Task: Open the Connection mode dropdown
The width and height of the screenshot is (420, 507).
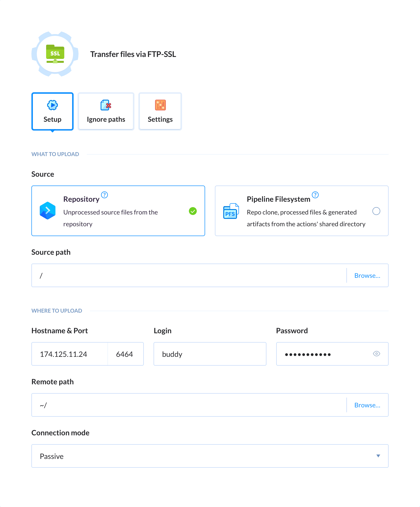Action: pos(210,456)
